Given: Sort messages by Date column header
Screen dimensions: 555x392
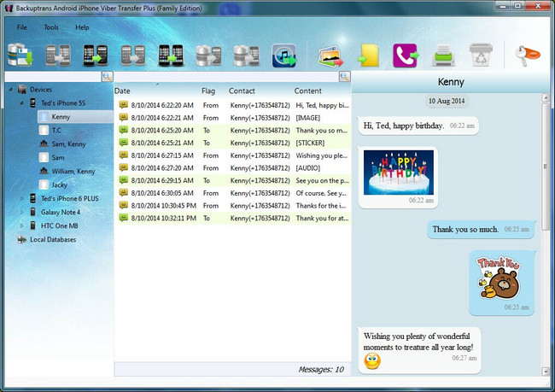Looking at the screenshot, I should [122, 91].
